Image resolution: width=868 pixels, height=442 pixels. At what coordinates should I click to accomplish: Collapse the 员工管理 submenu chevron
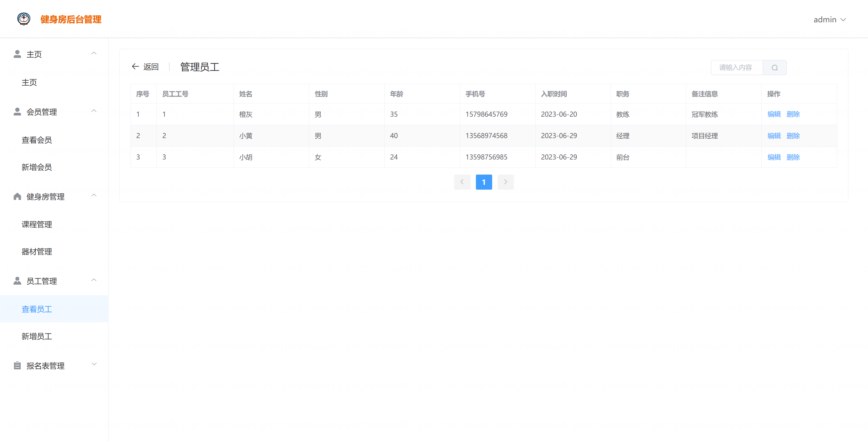[94, 280]
